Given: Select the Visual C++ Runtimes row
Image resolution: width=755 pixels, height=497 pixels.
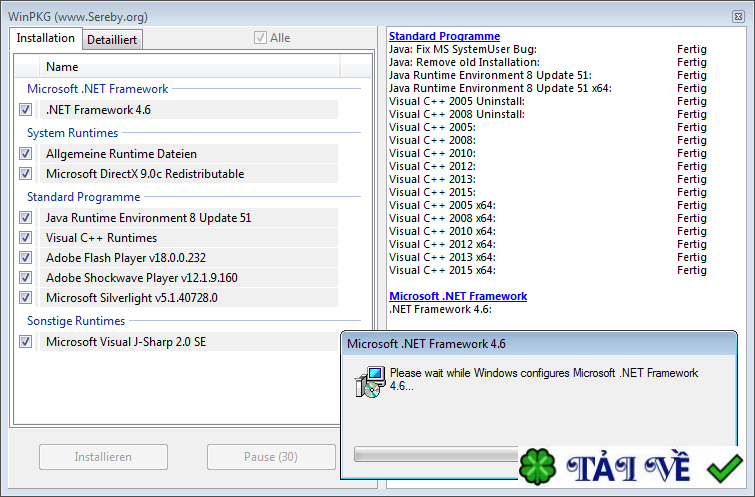Looking at the screenshot, I should [x=189, y=238].
